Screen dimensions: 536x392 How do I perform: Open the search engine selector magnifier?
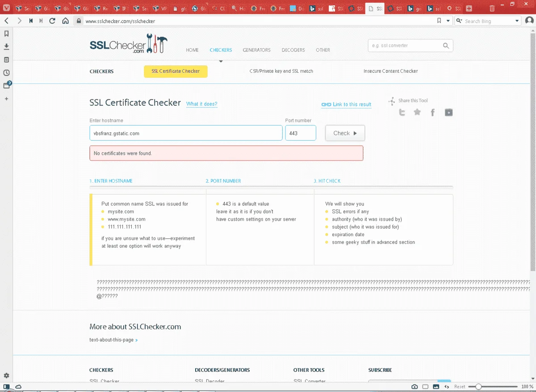click(x=459, y=21)
